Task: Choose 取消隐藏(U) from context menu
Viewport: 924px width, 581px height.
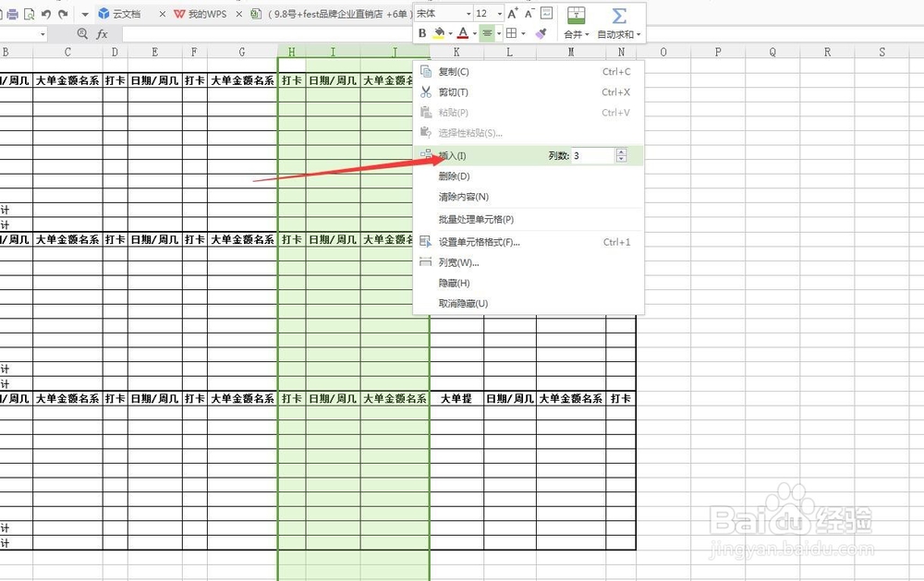Action: [528, 304]
